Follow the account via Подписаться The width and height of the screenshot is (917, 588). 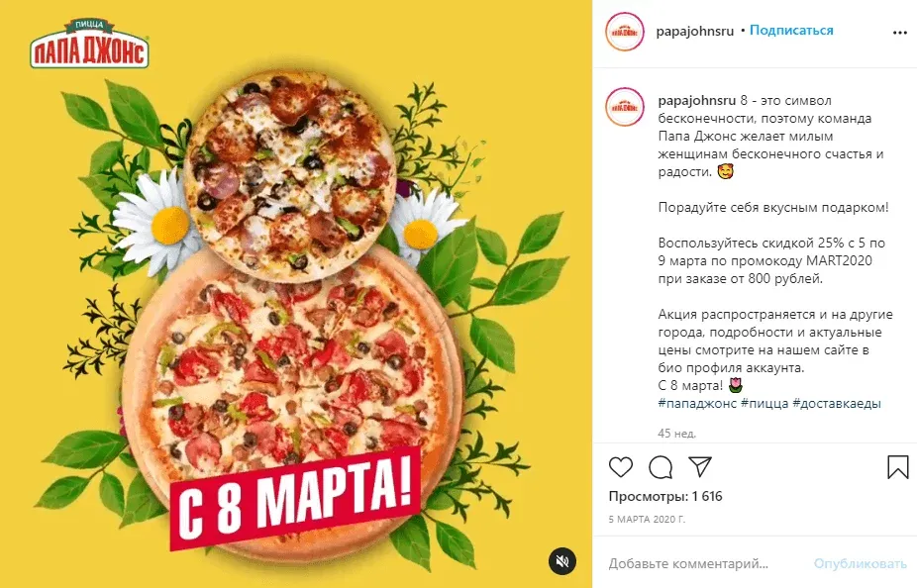(791, 31)
